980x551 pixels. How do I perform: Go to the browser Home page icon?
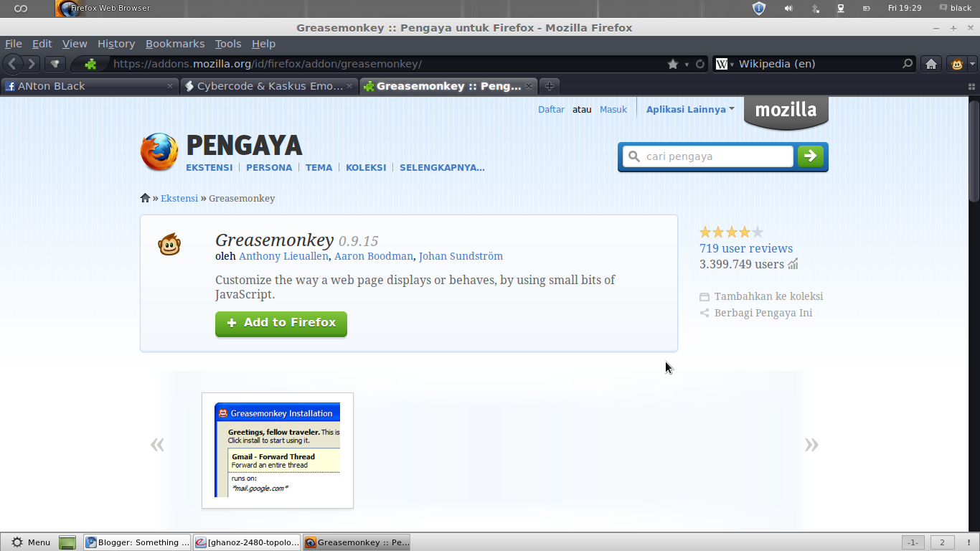click(931, 64)
